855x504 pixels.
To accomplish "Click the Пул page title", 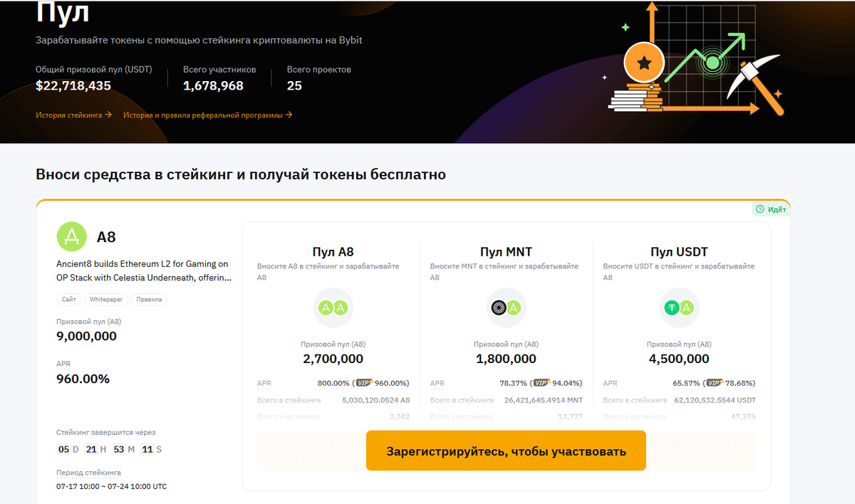I will (x=63, y=13).
